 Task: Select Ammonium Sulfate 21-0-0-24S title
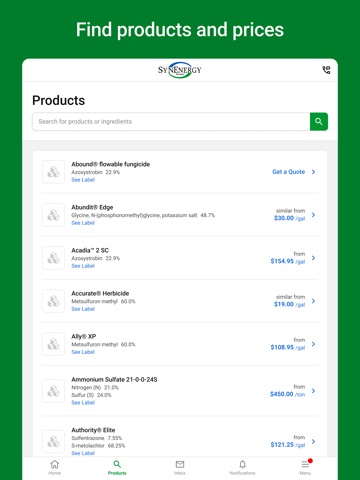pos(114,379)
